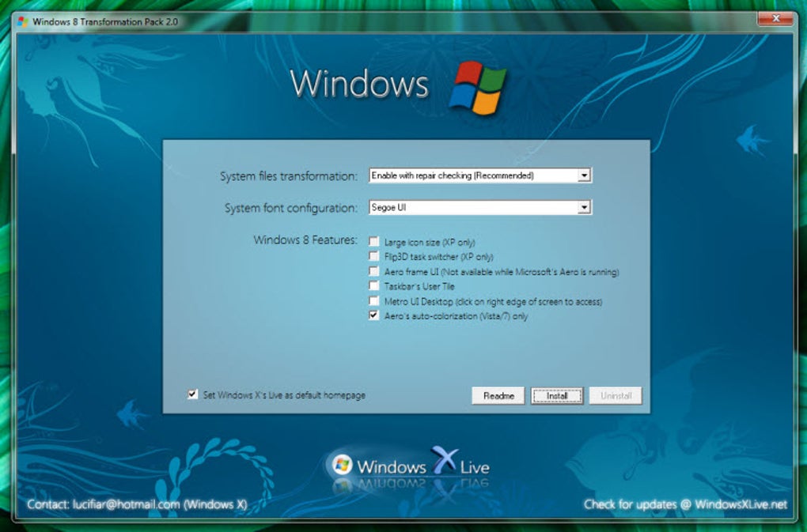This screenshot has height=532, width=807.
Task: Enable Metro UI Desktop feature
Action: pos(374,300)
